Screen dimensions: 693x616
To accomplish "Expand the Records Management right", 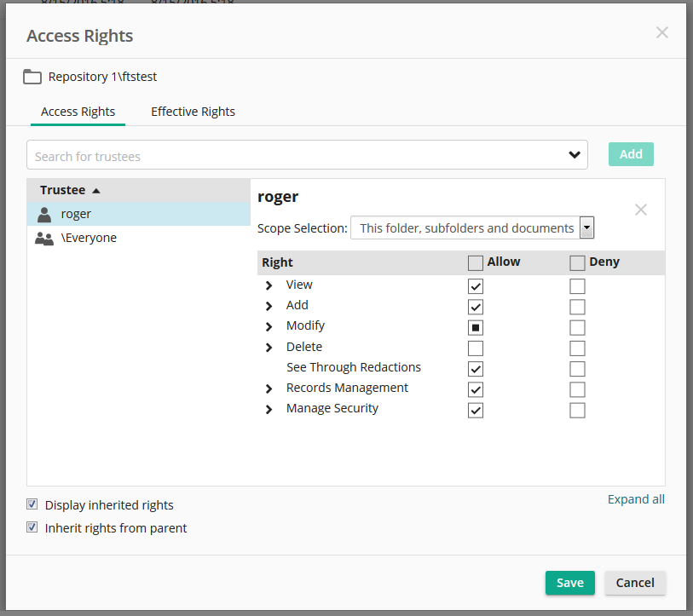I will [269, 389].
